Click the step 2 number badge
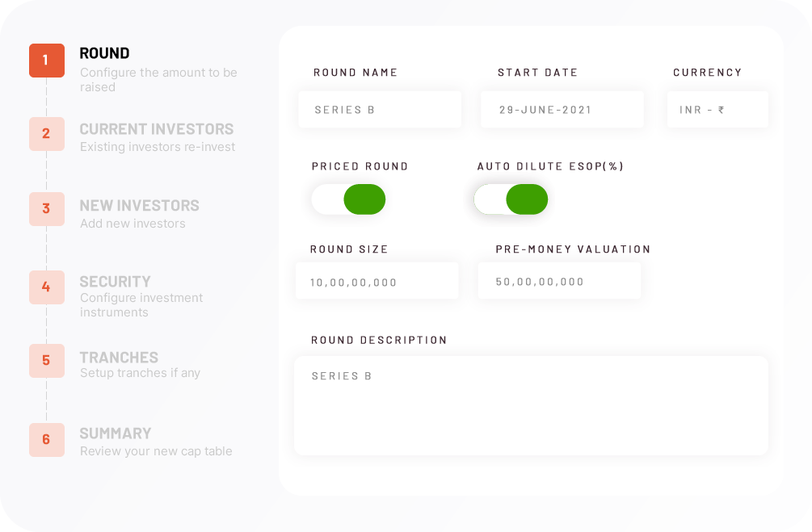 (47, 134)
